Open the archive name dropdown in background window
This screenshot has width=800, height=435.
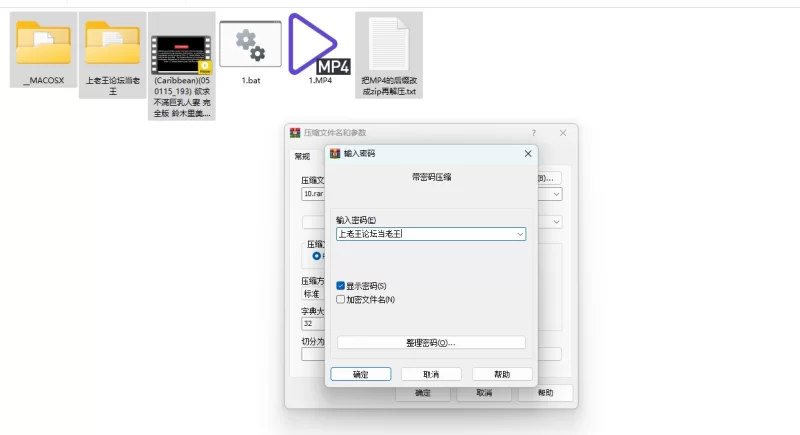coord(556,194)
